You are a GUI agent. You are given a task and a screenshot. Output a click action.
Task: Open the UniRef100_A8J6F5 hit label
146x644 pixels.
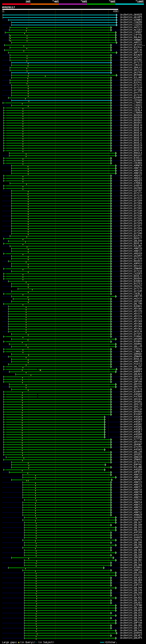[131, 17]
